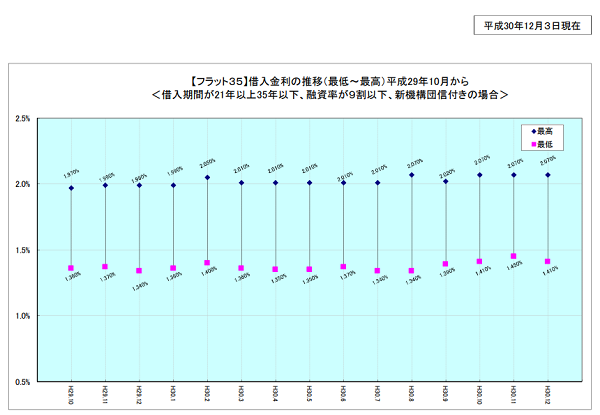Click the H29.12 x-axis label

[139, 395]
